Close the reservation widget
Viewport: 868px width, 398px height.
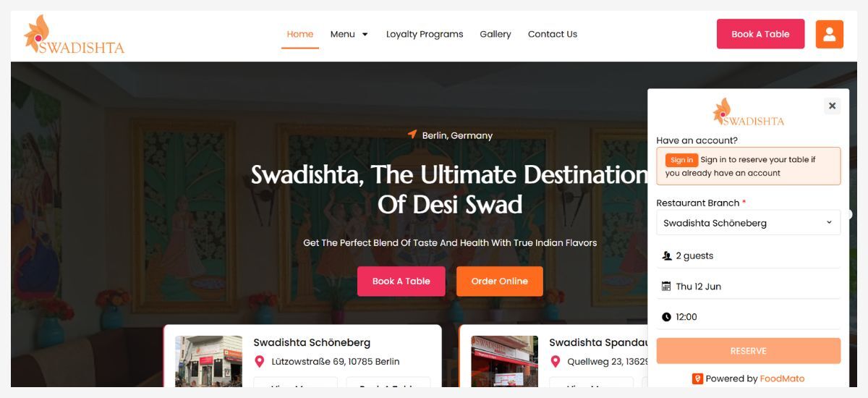click(832, 106)
